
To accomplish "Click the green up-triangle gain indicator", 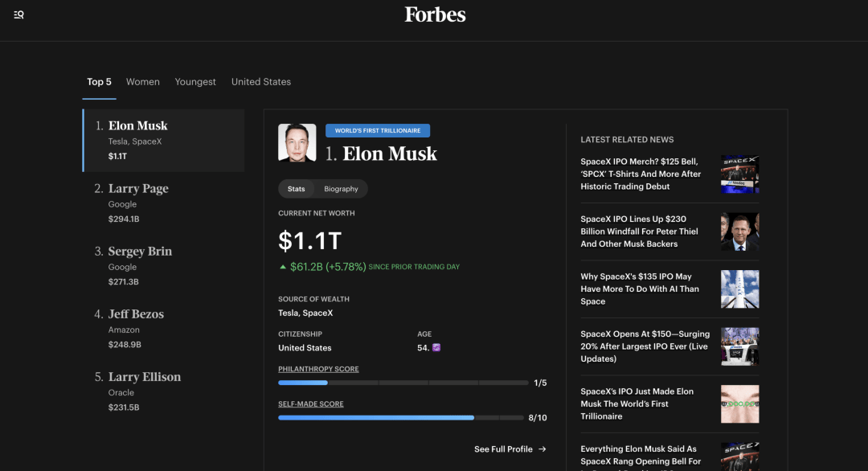I will pos(283,267).
